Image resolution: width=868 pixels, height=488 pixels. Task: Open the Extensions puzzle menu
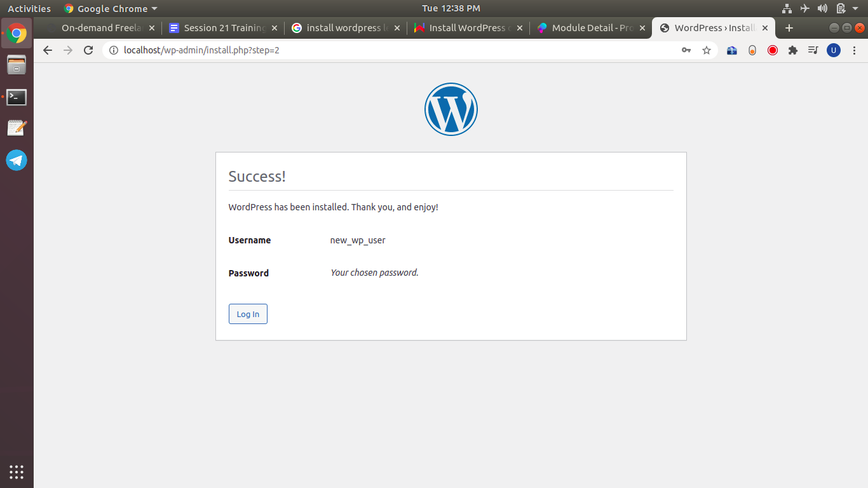click(x=793, y=50)
